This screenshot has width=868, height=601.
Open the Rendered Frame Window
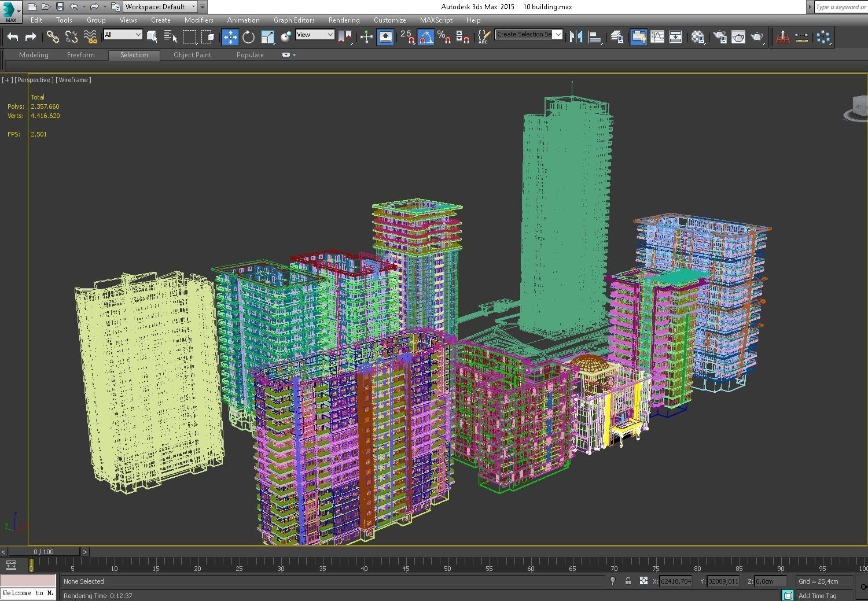(x=738, y=37)
